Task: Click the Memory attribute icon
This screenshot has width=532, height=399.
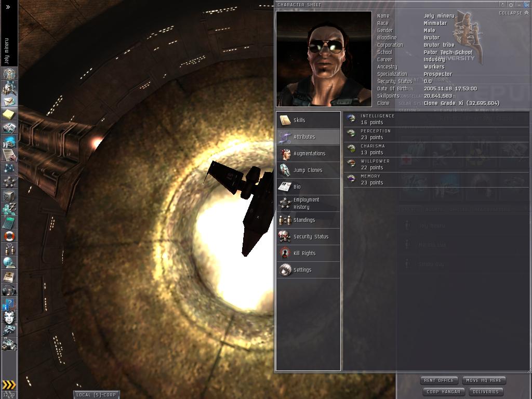Action: tap(352, 179)
